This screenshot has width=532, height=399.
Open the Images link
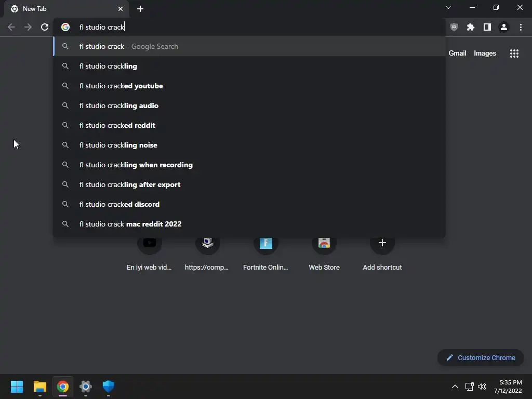(485, 54)
